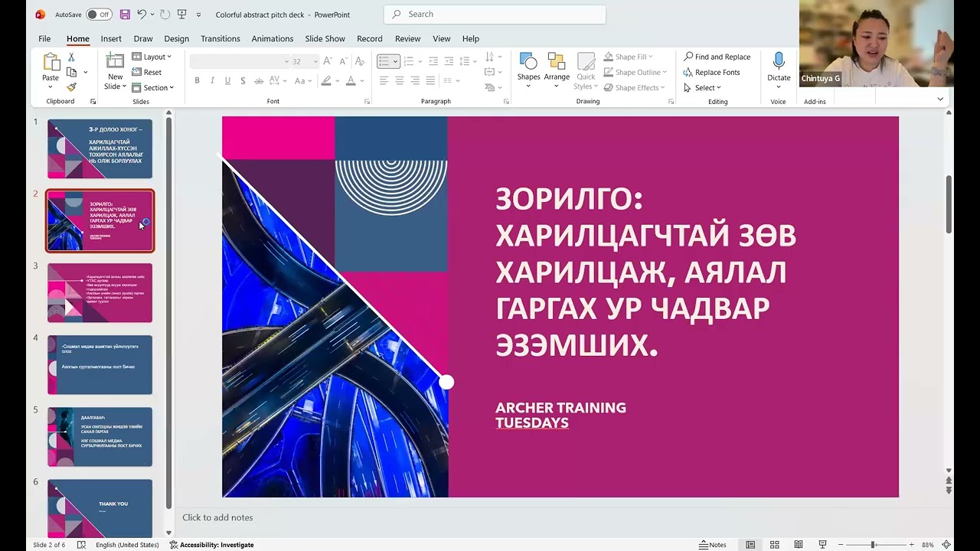
Task: Switch to the Animations tab
Action: pos(273,38)
